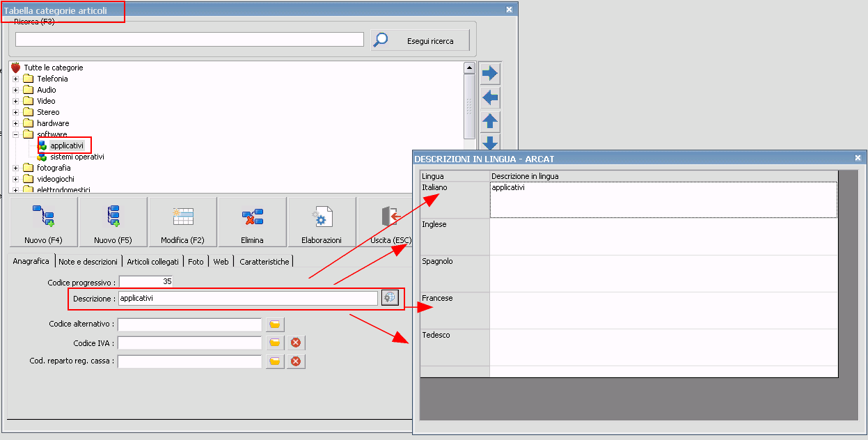Select the videogiochi tree item
Image resolution: width=868 pixels, height=440 pixels.
coord(56,179)
